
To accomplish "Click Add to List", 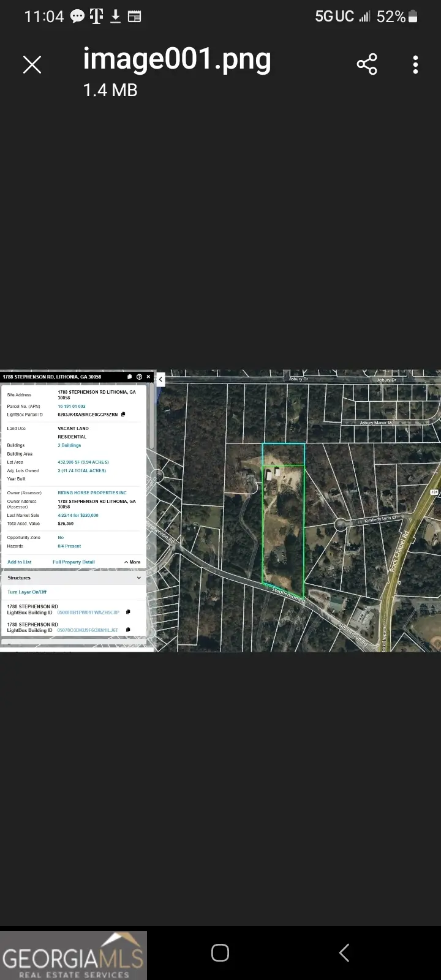I will click(x=19, y=562).
